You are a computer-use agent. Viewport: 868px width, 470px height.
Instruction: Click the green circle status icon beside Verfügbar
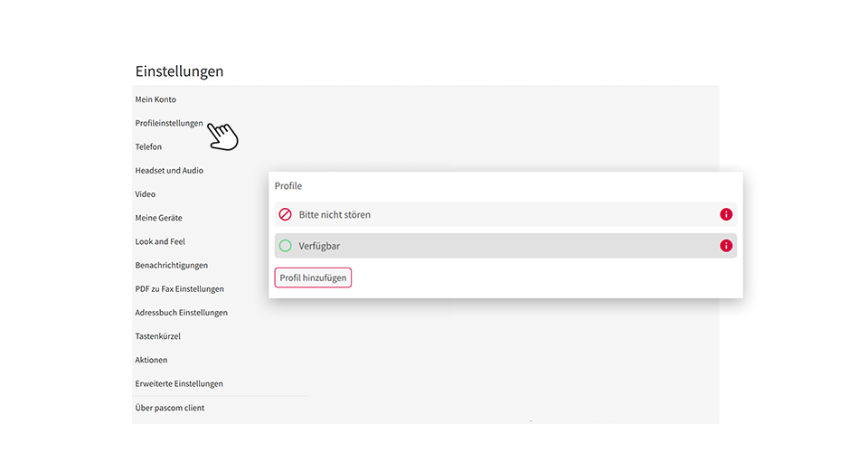(x=285, y=246)
